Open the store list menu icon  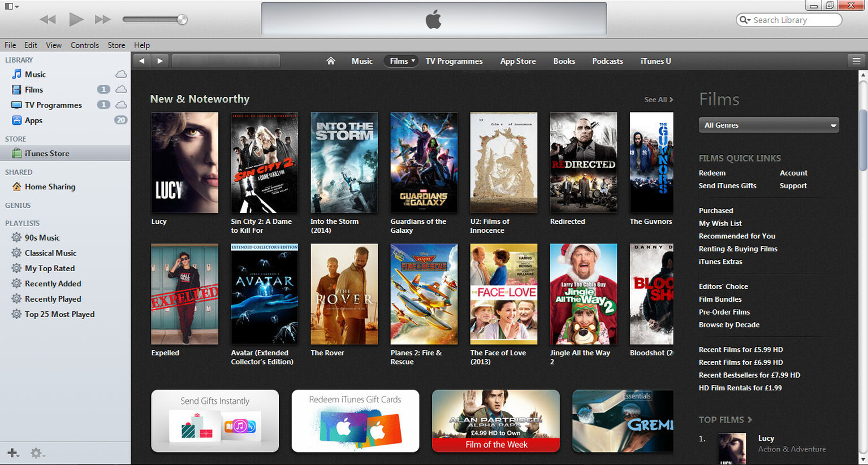pos(856,61)
